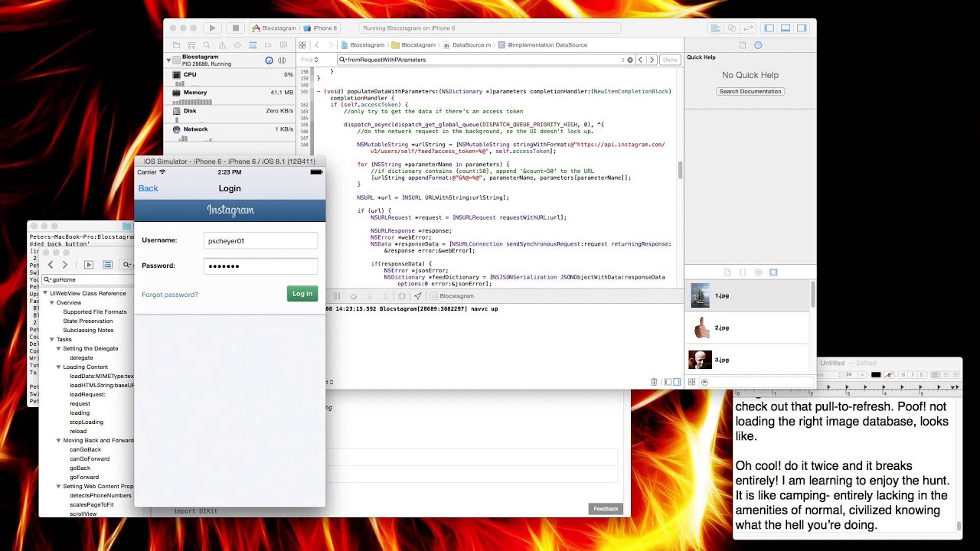Choose the iPhone 6 run destination

point(322,28)
